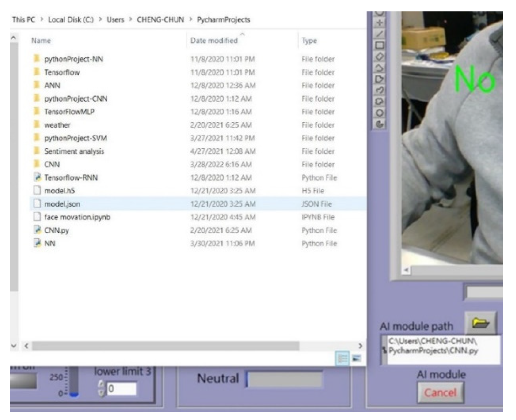Click the lower limit 3 value field
Image resolution: width=516 pixels, height=420 pixels.
point(122,389)
